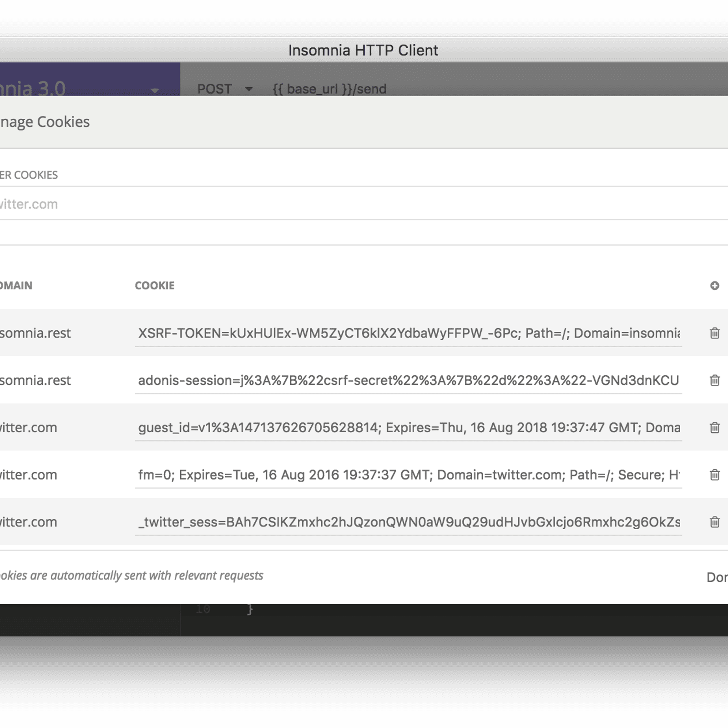Viewport: 728px width, 728px height.
Task: Focus the filter cookies input showing twitter.com
Action: pyautogui.click(x=318, y=204)
